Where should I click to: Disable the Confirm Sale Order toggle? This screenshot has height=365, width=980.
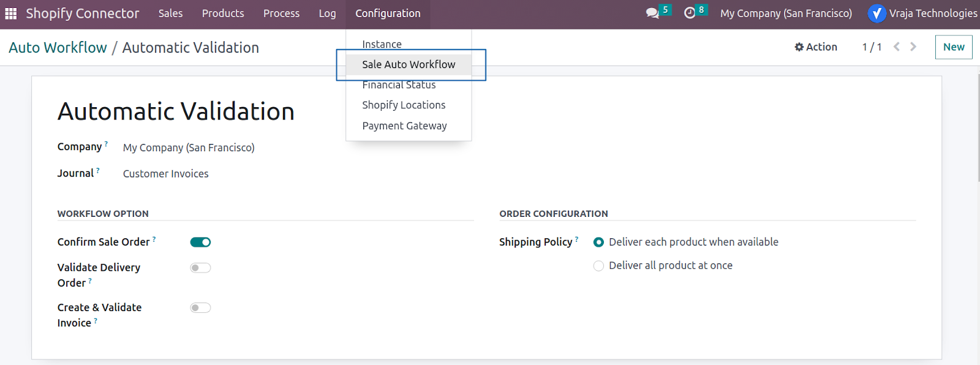click(x=200, y=242)
